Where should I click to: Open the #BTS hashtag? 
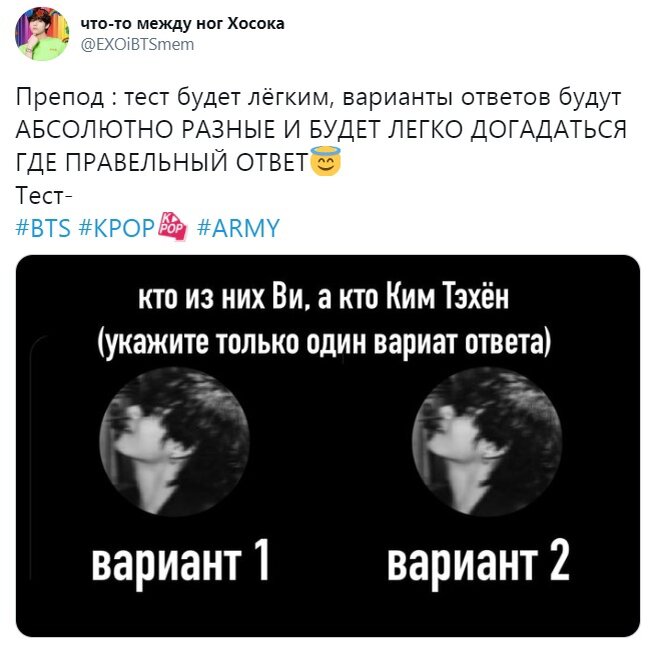[43, 228]
